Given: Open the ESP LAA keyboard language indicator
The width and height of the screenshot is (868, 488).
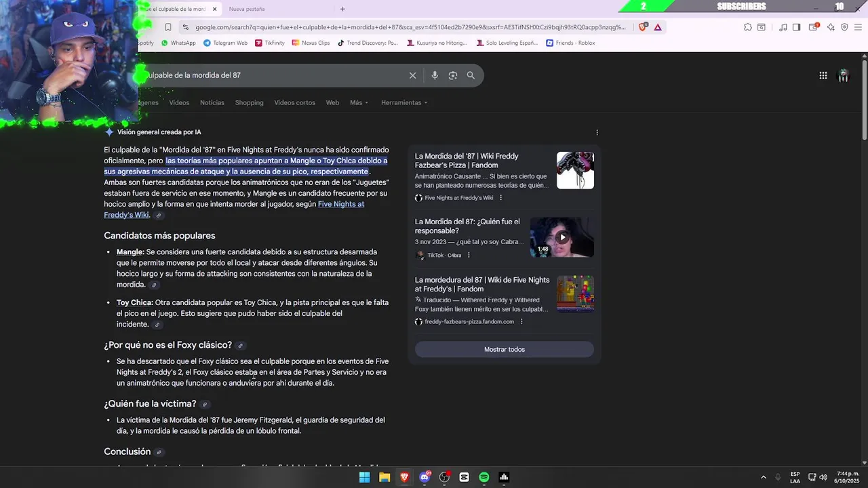Looking at the screenshot, I should point(795,477).
